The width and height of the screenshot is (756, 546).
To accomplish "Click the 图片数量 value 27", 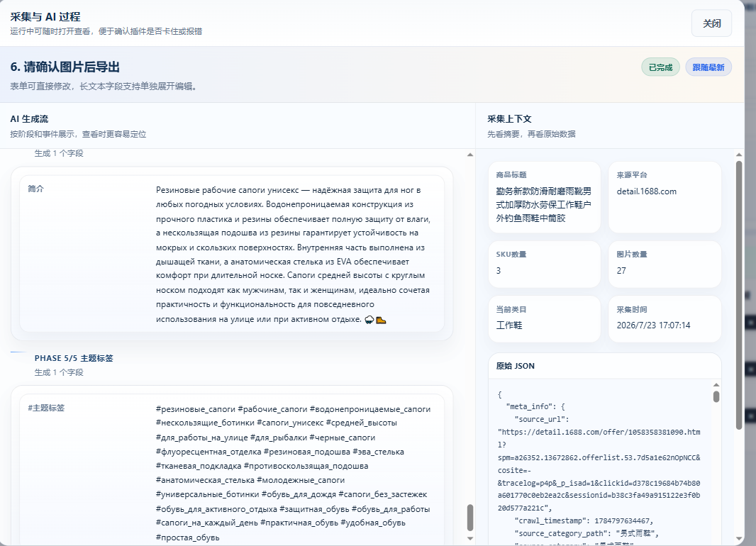I will tap(621, 271).
